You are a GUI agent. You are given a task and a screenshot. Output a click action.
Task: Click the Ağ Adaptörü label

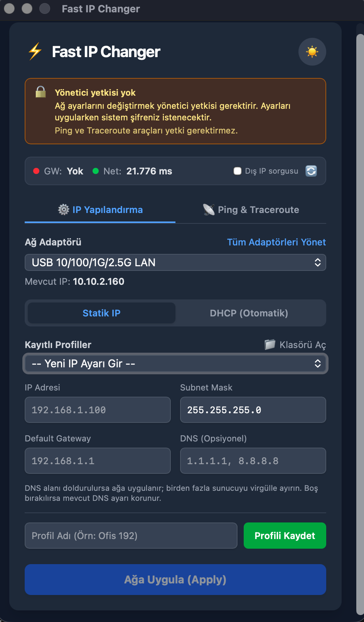pyautogui.click(x=53, y=242)
